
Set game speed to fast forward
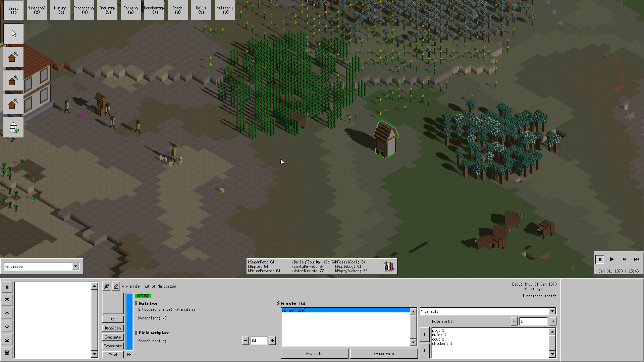point(624,259)
